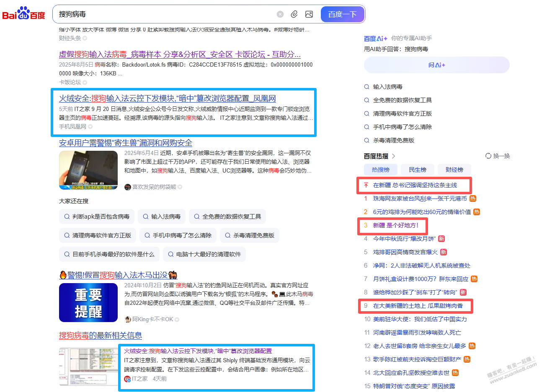Click thumbnail of the 寄生兽 phone video
The height and width of the screenshot is (392, 547).
coord(88,170)
